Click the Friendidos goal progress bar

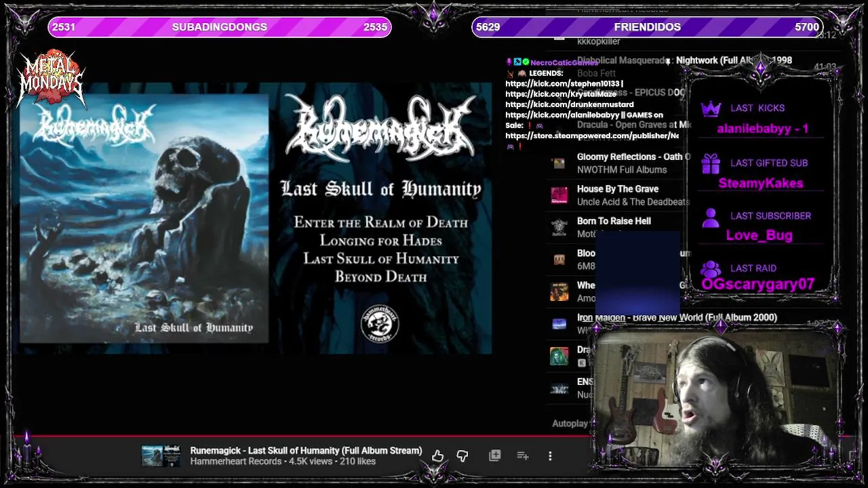coord(648,27)
